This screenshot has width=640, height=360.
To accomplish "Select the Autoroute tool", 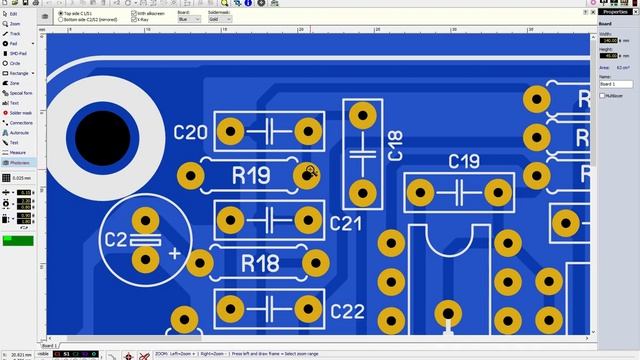I will coord(16,133).
